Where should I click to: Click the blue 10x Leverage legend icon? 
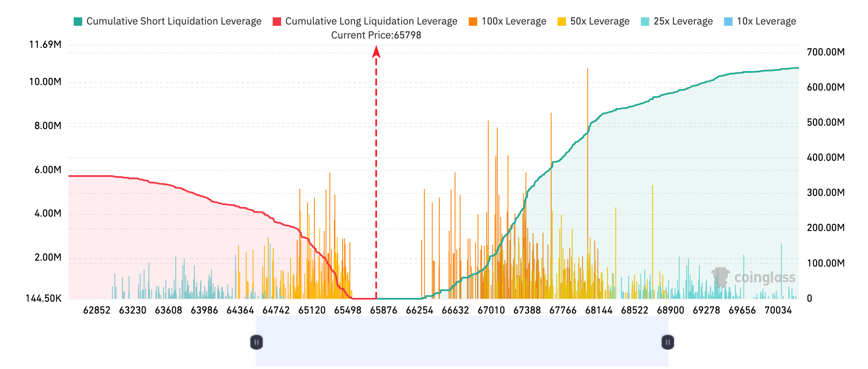(x=728, y=22)
